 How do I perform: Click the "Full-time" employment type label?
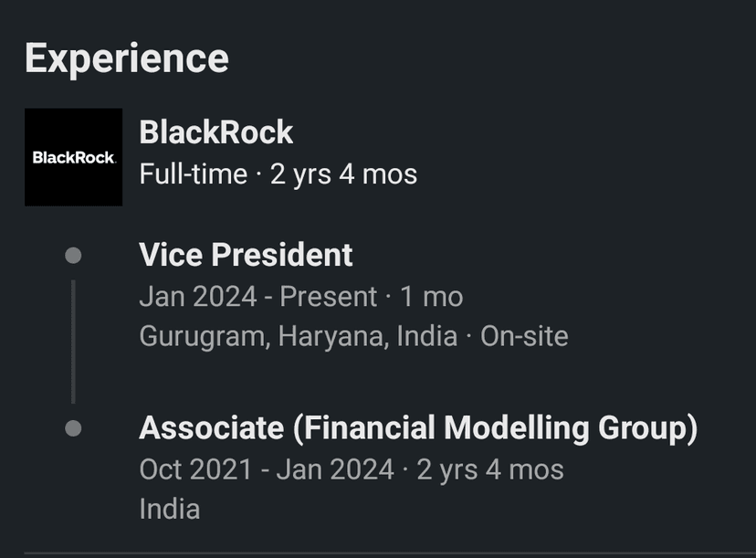(193, 174)
